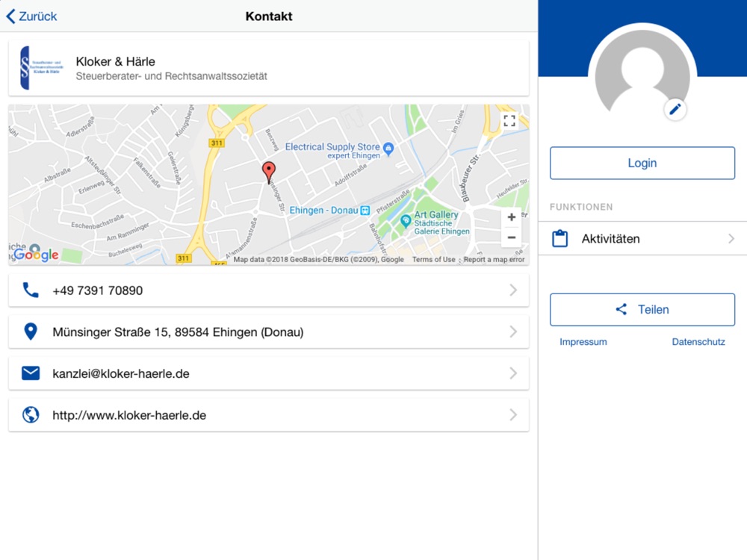Go back using the Zurück button
Image resolution: width=747 pixels, height=560 pixels.
(x=31, y=16)
